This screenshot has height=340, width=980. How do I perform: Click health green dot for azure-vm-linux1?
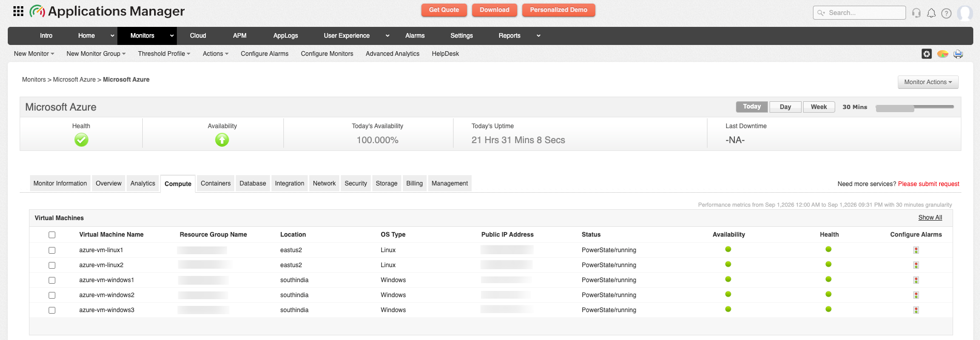point(828,249)
